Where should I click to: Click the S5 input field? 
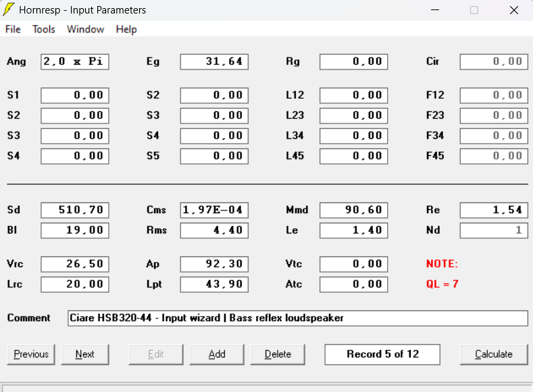click(214, 156)
